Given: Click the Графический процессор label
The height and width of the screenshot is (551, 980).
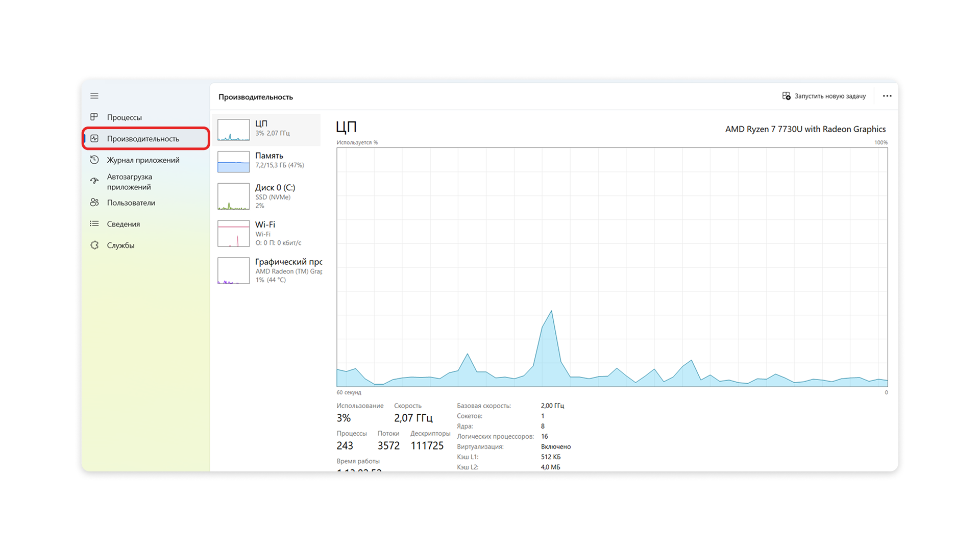Looking at the screenshot, I should 288,262.
